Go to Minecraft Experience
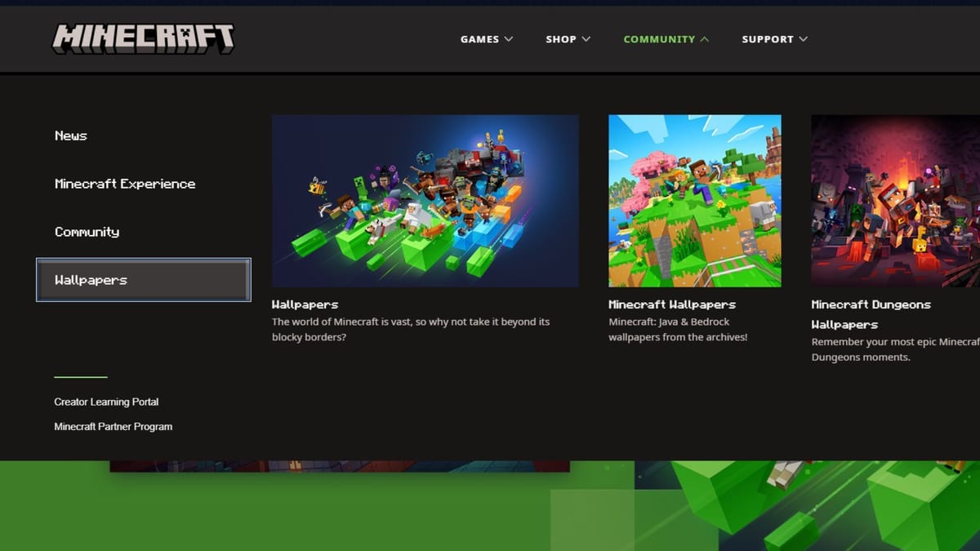Image resolution: width=980 pixels, height=551 pixels. (124, 184)
